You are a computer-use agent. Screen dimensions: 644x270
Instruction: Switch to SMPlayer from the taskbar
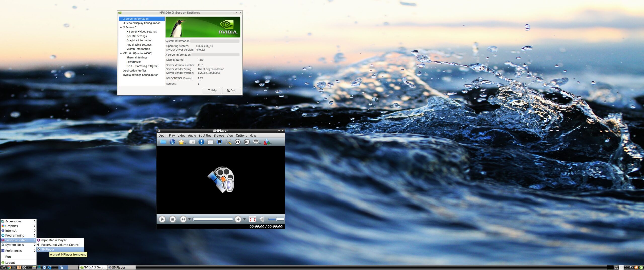coord(121,267)
